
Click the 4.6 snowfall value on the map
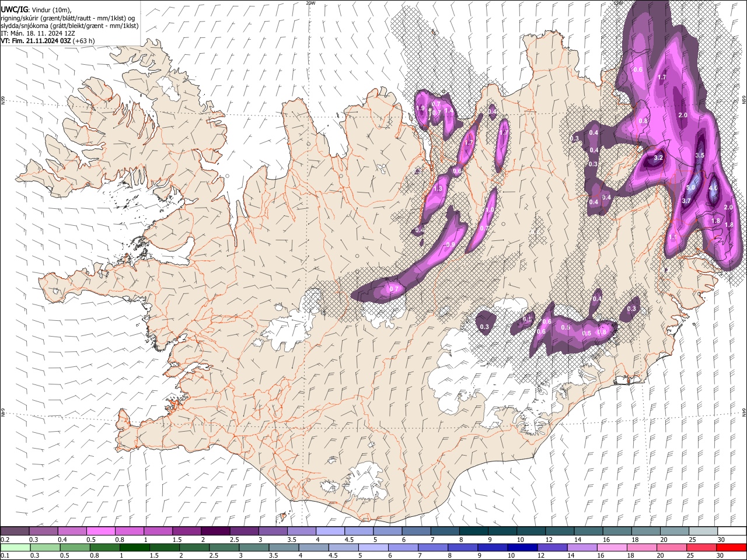tap(713, 189)
